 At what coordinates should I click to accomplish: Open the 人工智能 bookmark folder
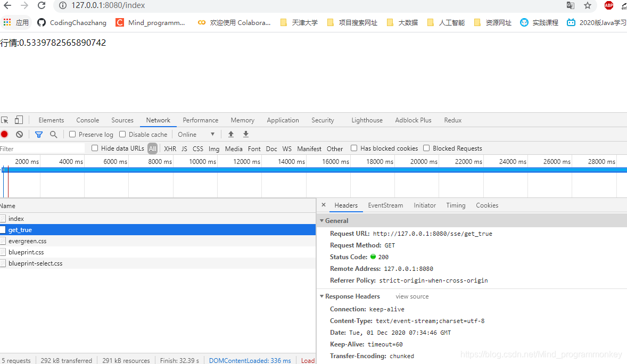[x=446, y=22]
